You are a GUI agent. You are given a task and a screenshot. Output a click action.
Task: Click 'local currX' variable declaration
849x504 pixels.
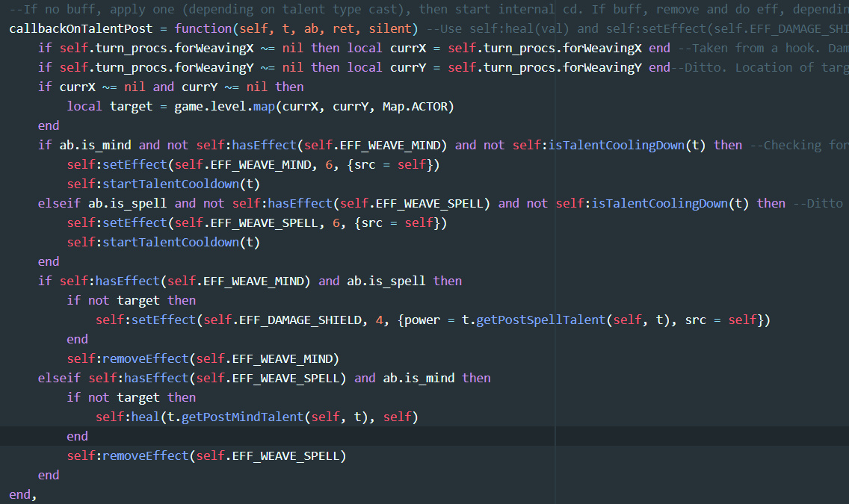pos(386,48)
